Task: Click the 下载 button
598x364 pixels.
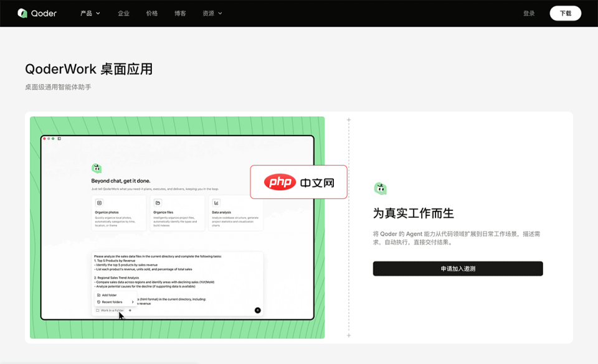Action: 565,13
